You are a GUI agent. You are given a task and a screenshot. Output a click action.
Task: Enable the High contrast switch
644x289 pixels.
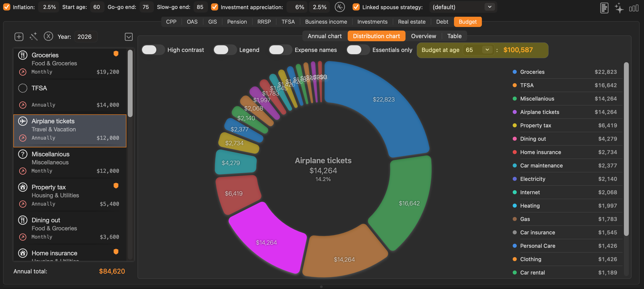click(x=153, y=50)
